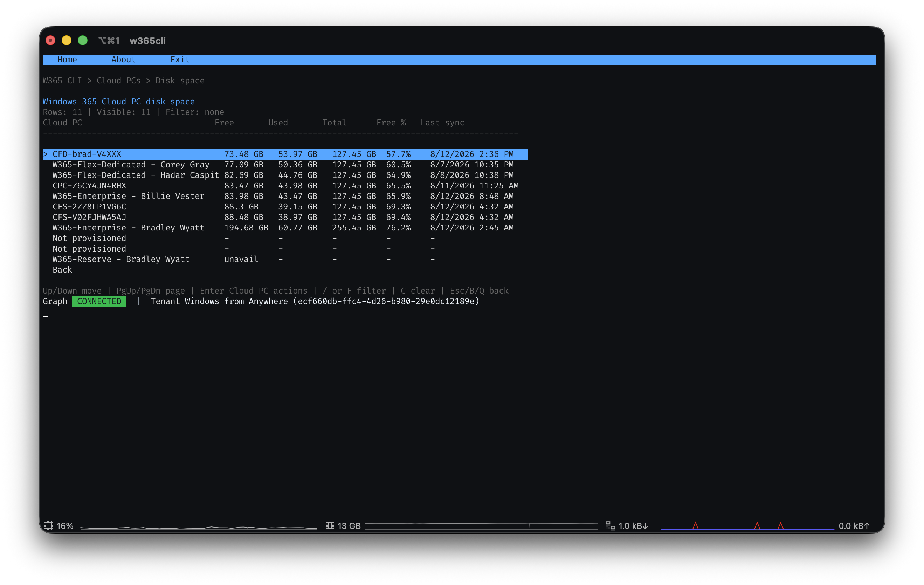The image size is (924, 585).
Task: Select the CFS-2ZZ8LP1VG6C row
Action: pyautogui.click(x=285, y=207)
